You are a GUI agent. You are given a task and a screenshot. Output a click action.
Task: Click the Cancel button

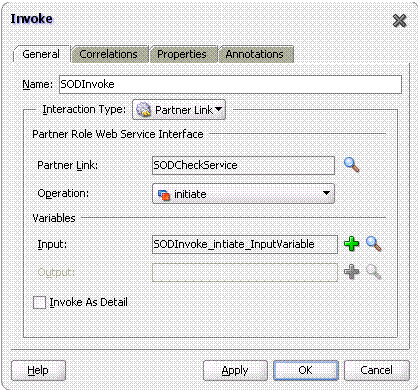pyautogui.click(x=376, y=370)
